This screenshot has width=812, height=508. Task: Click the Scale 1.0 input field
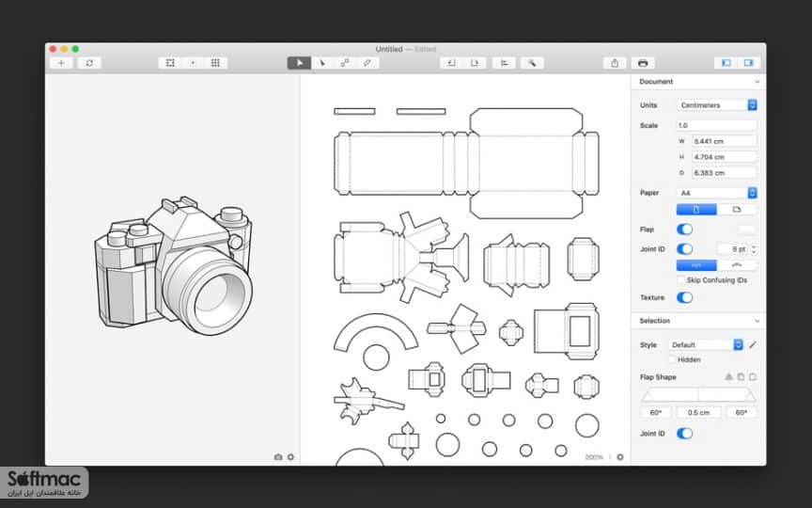coord(717,125)
